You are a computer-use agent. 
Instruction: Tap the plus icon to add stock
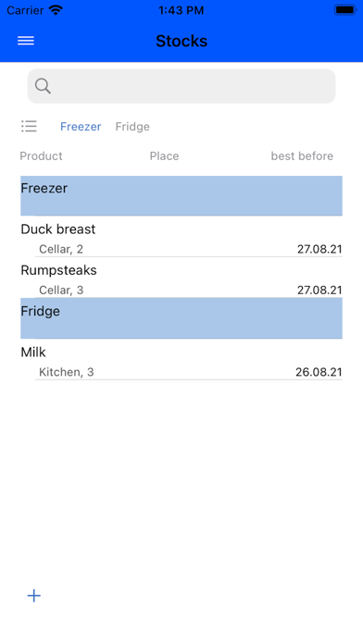click(x=34, y=596)
